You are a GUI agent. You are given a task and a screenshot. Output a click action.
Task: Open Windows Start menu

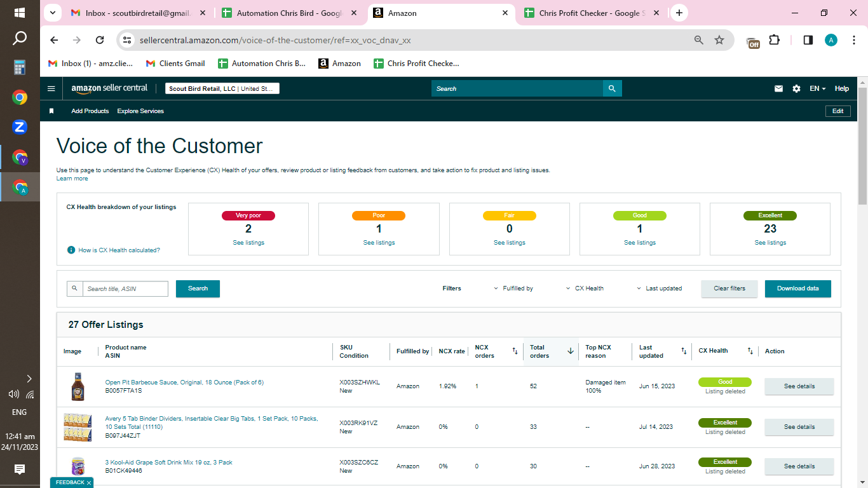point(20,13)
